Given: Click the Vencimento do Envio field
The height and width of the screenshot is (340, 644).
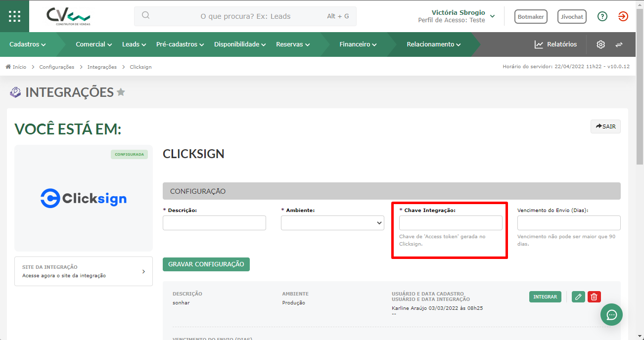Looking at the screenshot, I should [569, 223].
